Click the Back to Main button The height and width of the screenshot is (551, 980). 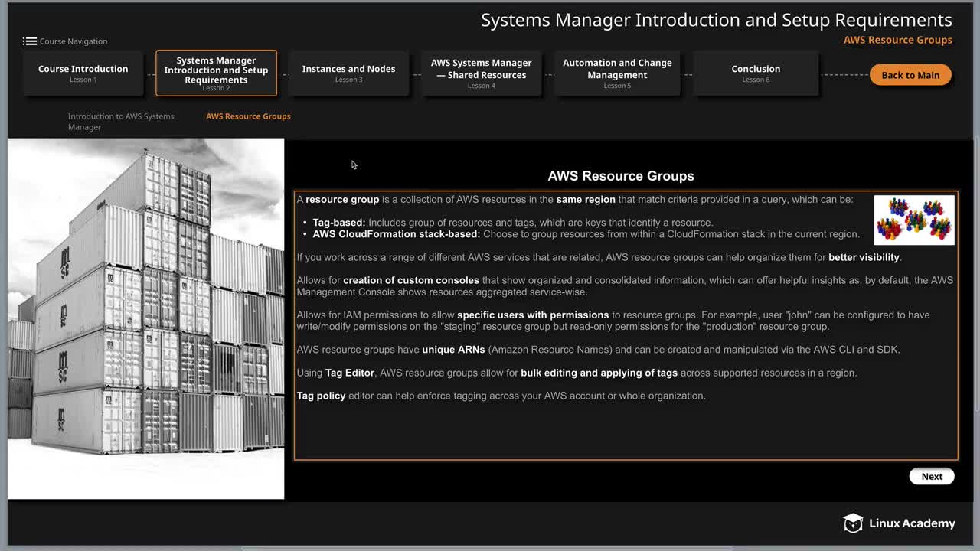tap(910, 75)
